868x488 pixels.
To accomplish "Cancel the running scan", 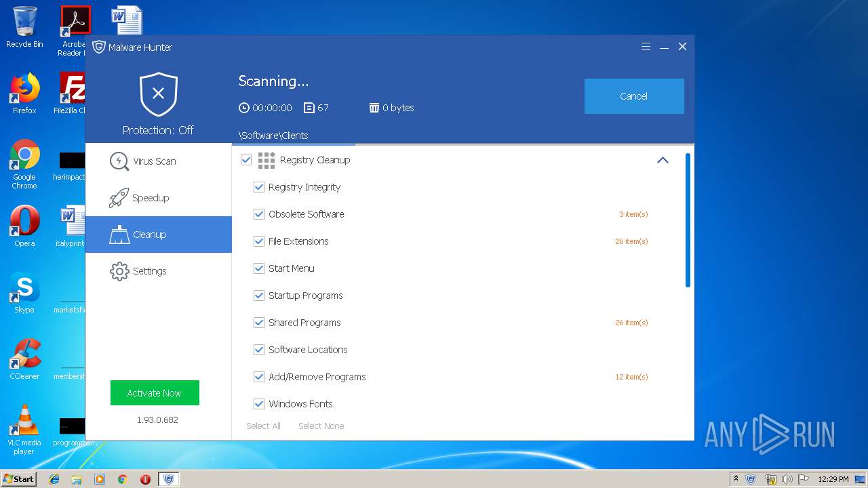I will coord(634,96).
